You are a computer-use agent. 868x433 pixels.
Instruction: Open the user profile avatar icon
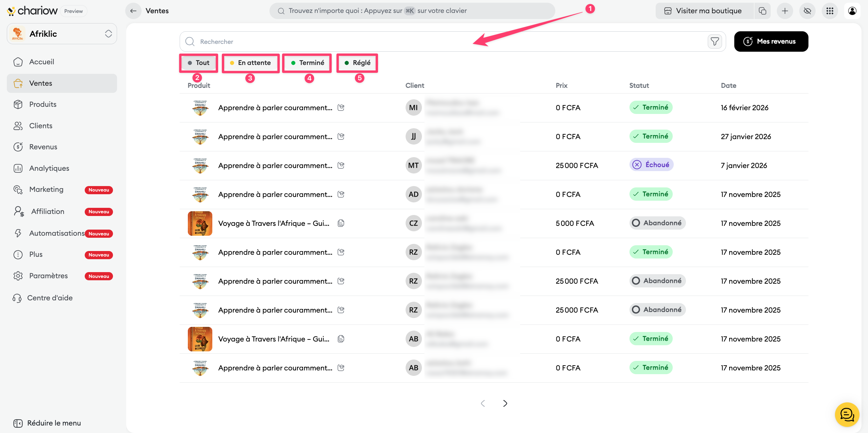(852, 11)
